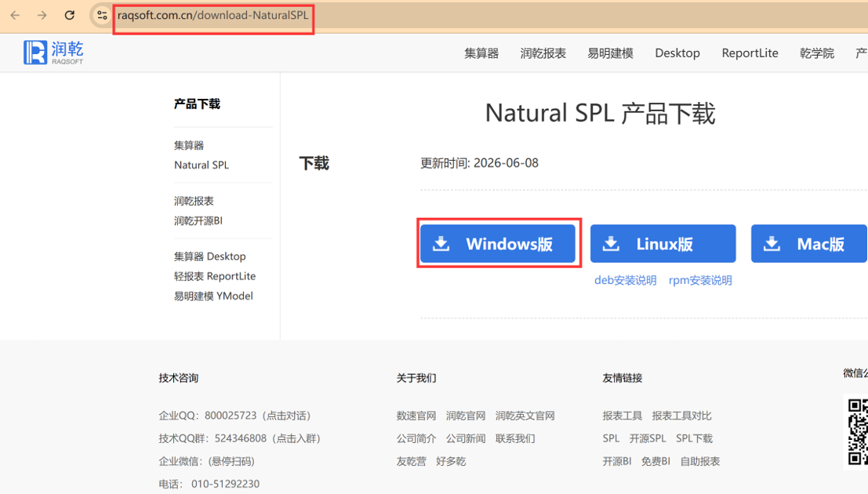
Task: Open 润乾报表 in top navigation
Action: click(x=543, y=53)
